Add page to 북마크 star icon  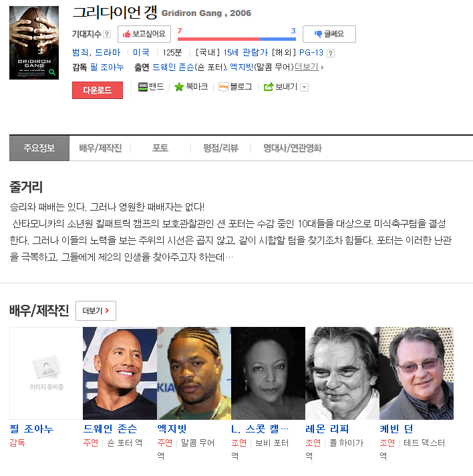pyautogui.click(x=179, y=87)
